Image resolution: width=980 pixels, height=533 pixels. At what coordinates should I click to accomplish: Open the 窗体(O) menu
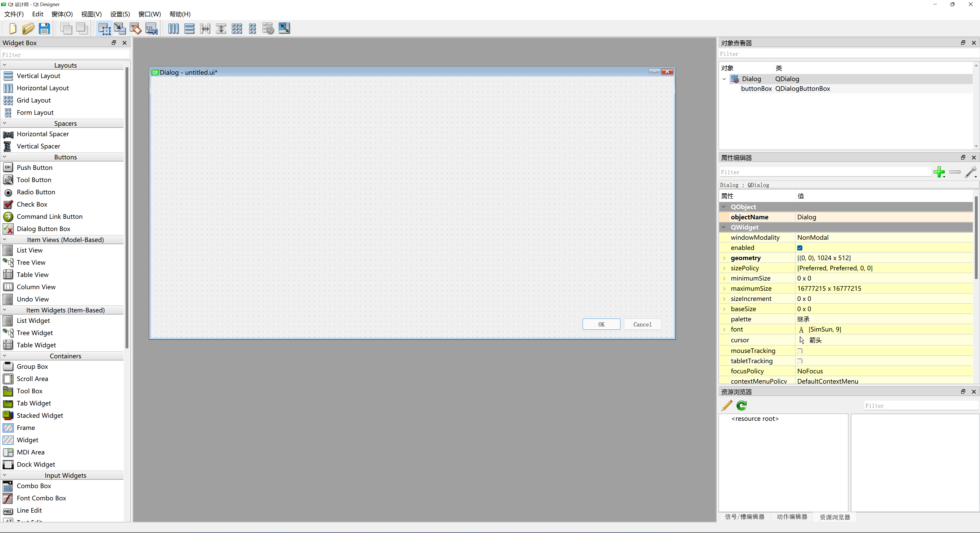(62, 14)
